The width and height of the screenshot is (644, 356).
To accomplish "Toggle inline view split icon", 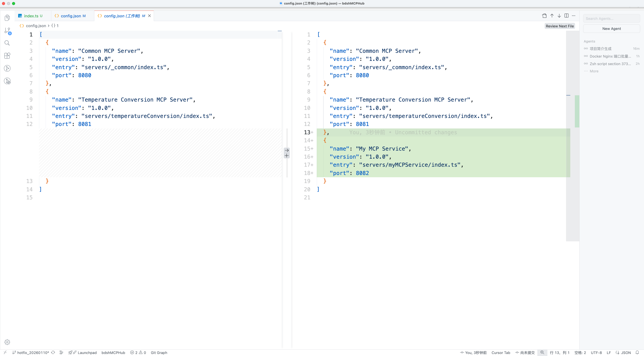I will coord(567,16).
